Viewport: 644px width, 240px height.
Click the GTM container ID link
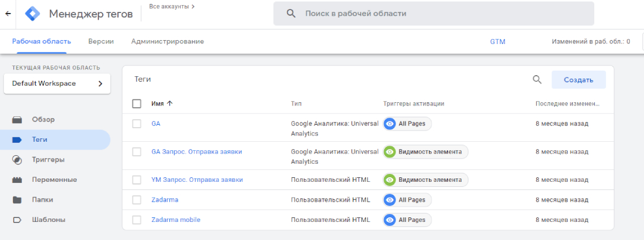[498, 41]
